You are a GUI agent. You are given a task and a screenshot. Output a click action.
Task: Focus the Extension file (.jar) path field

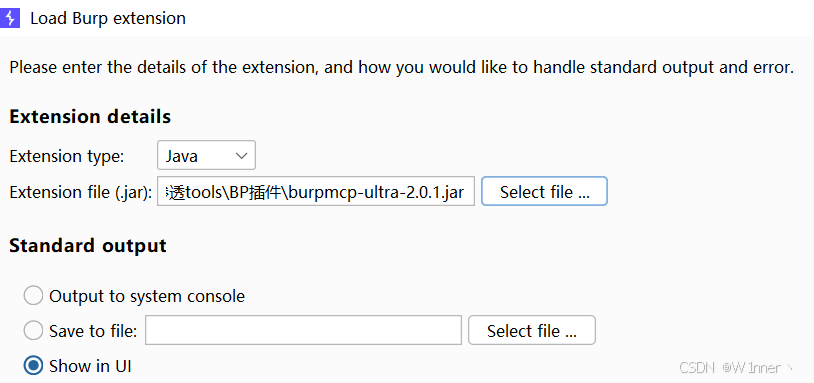click(x=316, y=191)
